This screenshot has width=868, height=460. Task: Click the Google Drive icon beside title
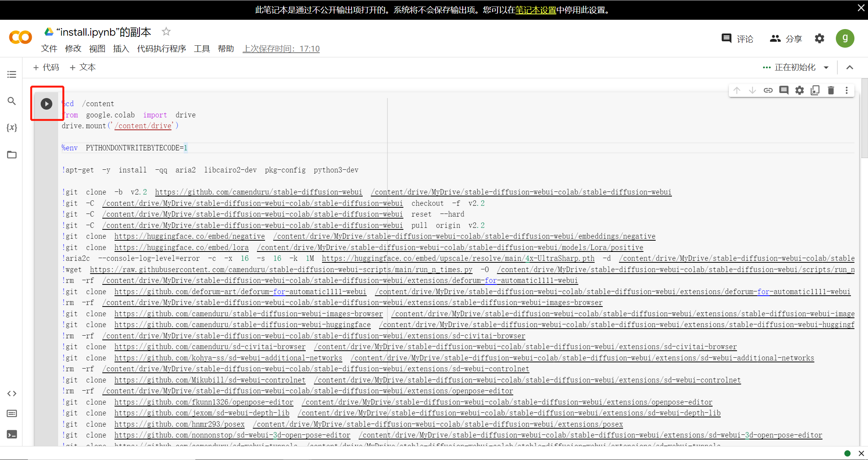click(x=49, y=32)
